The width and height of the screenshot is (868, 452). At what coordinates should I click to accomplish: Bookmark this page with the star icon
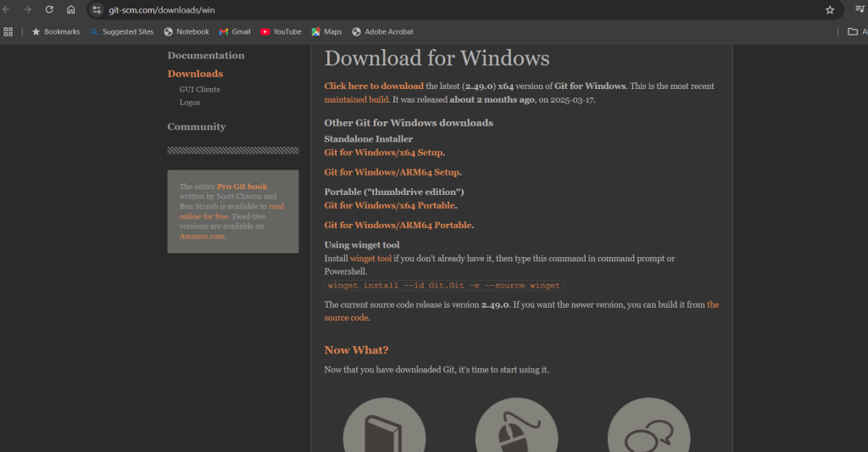pos(830,9)
